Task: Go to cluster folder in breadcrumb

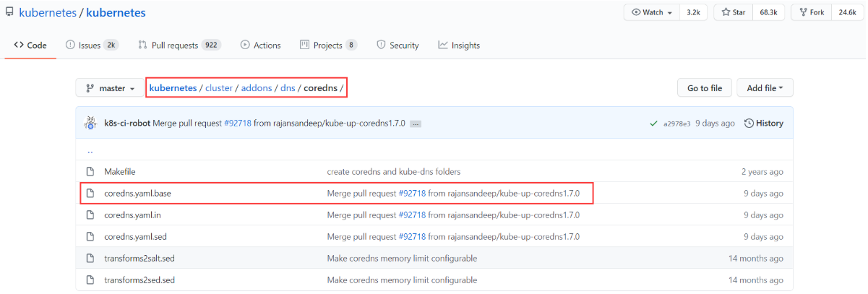Action: pyautogui.click(x=219, y=88)
